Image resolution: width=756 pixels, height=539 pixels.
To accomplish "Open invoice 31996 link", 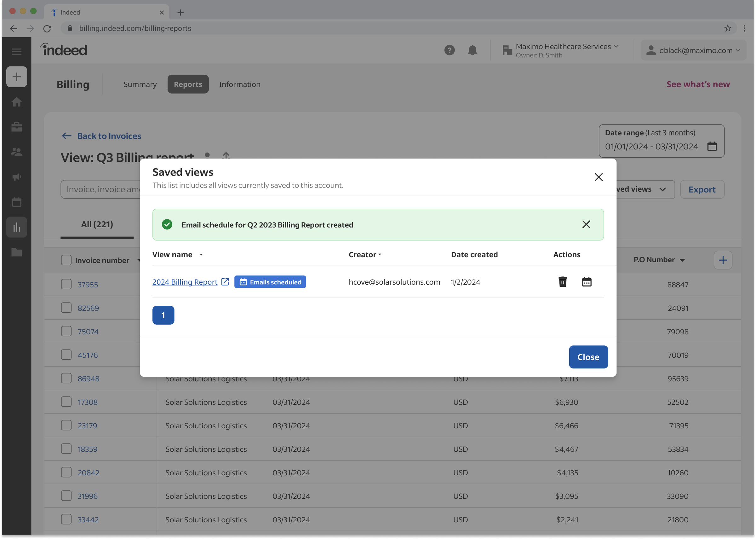I will pyautogui.click(x=88, y=496).
